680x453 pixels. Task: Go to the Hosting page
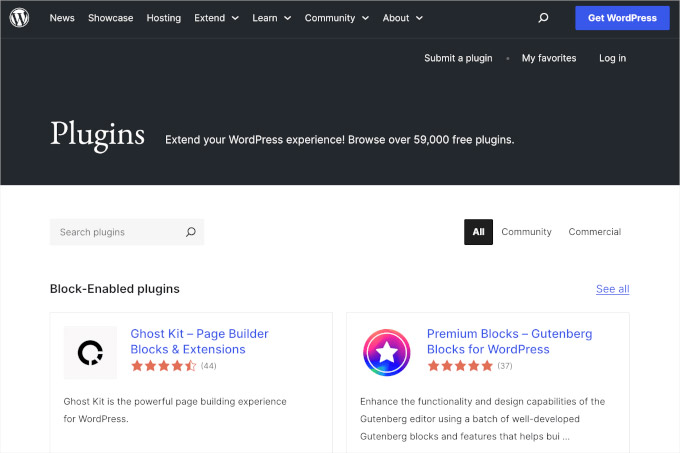pyautogui.click(x=163, y=18)
